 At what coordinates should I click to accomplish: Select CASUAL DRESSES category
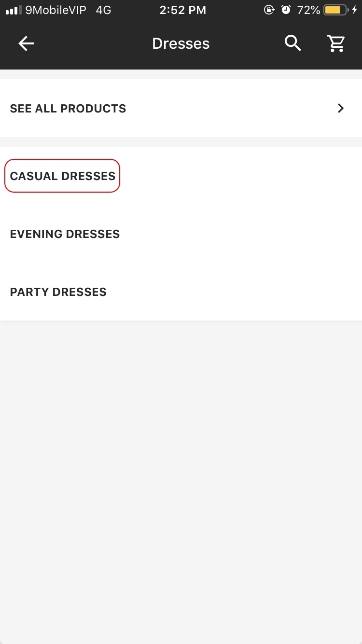(x=63, y=176)
